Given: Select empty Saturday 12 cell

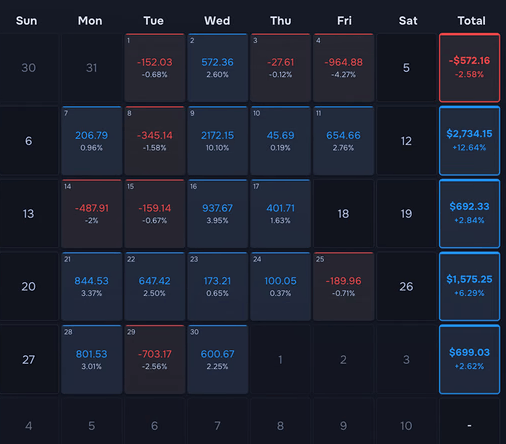Looking at the screenshot, I should coord(407,141).
